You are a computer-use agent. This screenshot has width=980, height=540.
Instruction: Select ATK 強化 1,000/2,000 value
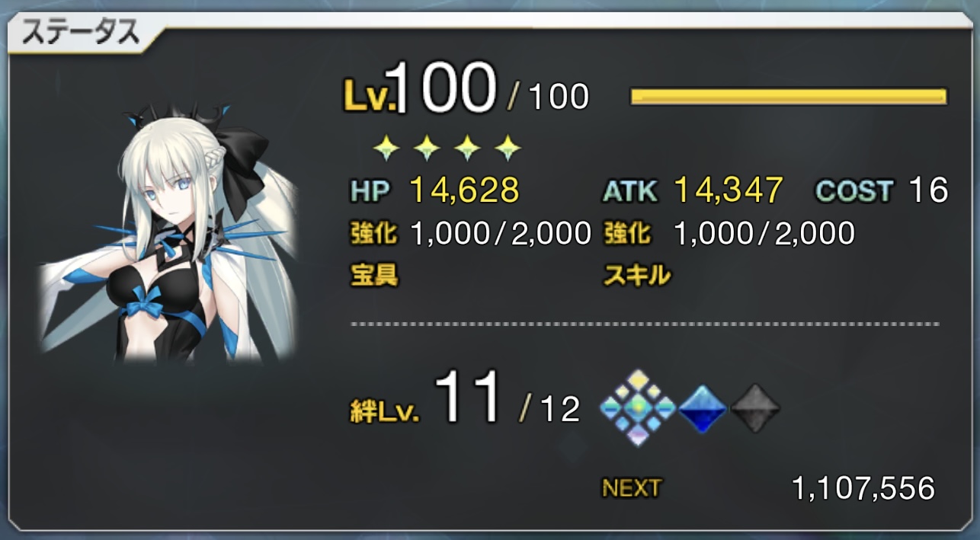click(x=764, y=233)
